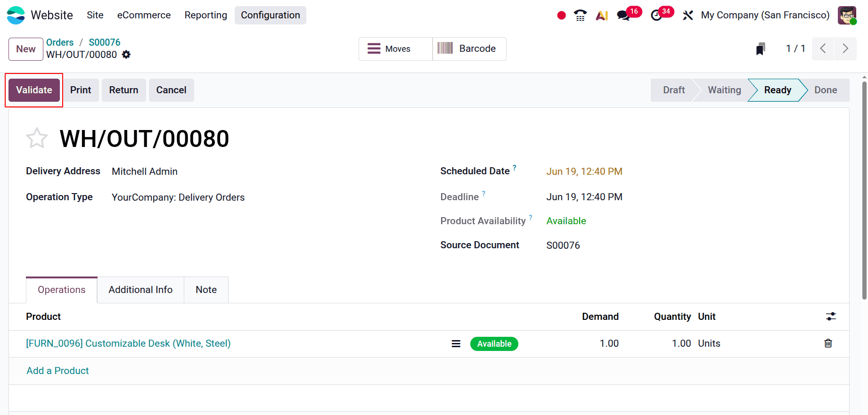Open the optional columns adjust icon
This screenshot has width=868, height=415.
click(831, 317)
